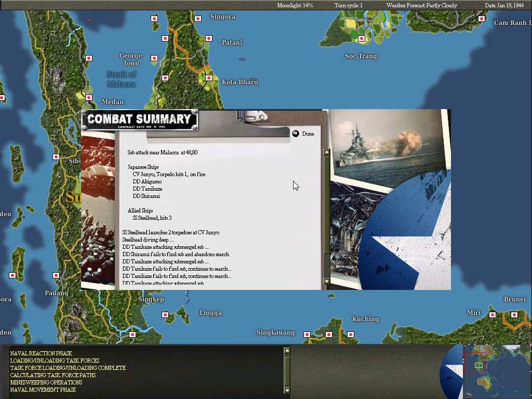Click the arrow icon next to Done
Image resolution: width=532 pixels, height=399 pixels.
296,134
